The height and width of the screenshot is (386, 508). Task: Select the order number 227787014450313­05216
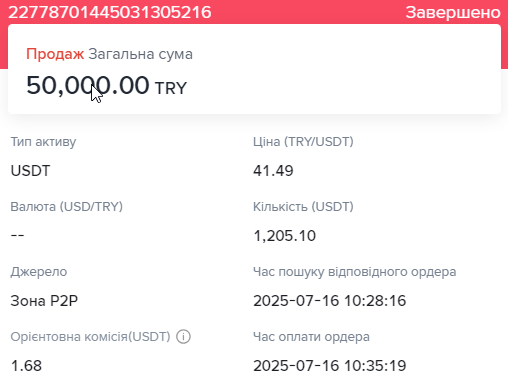click(110, 12)
